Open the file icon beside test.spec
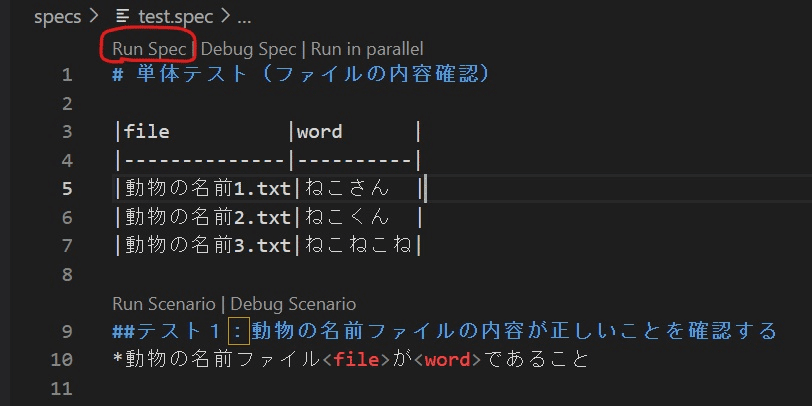 [x=123, y=17]
